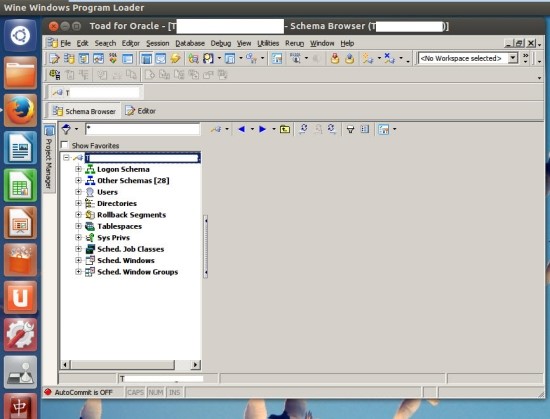Click the yellow lightning bolt toolbar icon

coord(175,59)
